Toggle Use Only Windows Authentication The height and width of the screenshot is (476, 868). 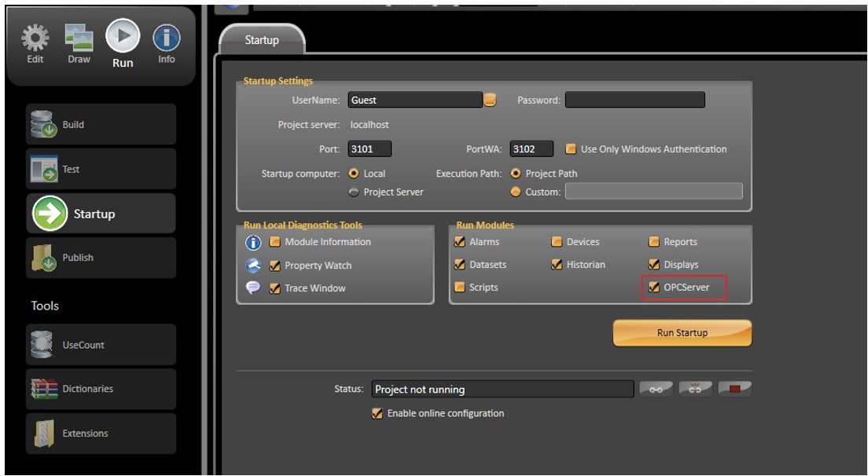point(572,149)
